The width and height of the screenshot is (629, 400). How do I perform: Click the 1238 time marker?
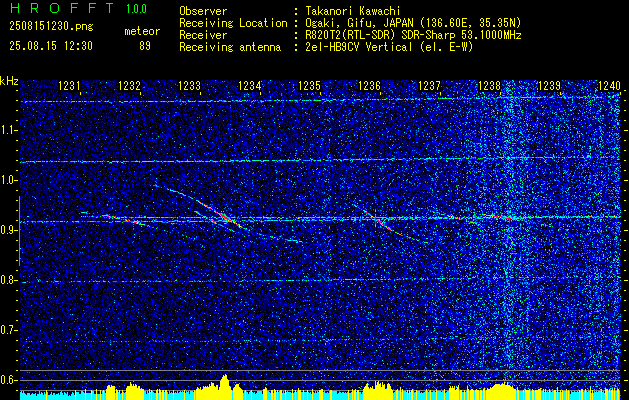pos(489,85)
